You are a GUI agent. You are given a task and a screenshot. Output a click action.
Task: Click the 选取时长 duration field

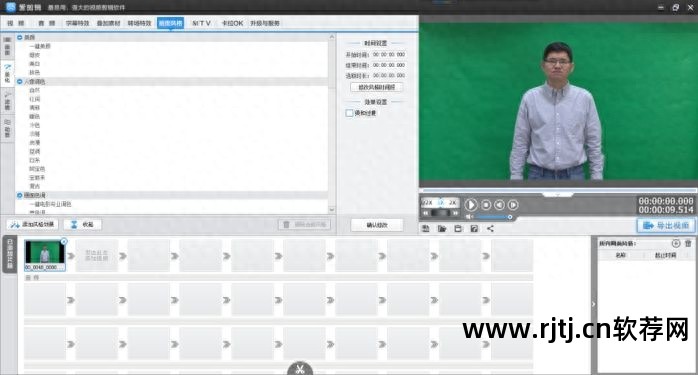point(389,76)
